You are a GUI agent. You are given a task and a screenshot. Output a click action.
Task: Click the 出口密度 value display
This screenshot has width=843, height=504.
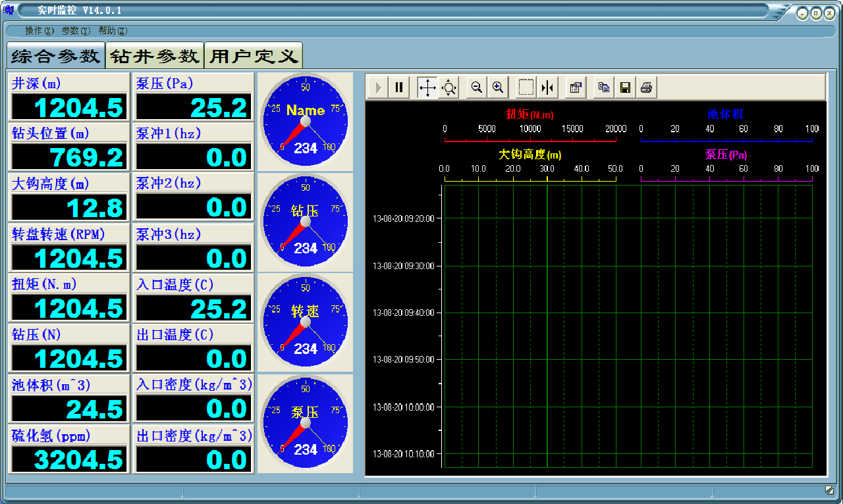pos(194,459)
